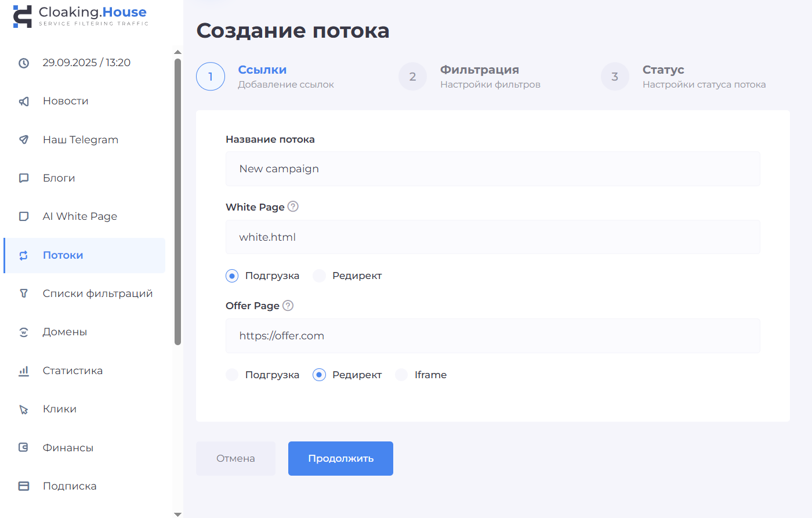Open Offer Page help question mark
The height and width of the screenshot is (518, 812).
coord(288,306)
